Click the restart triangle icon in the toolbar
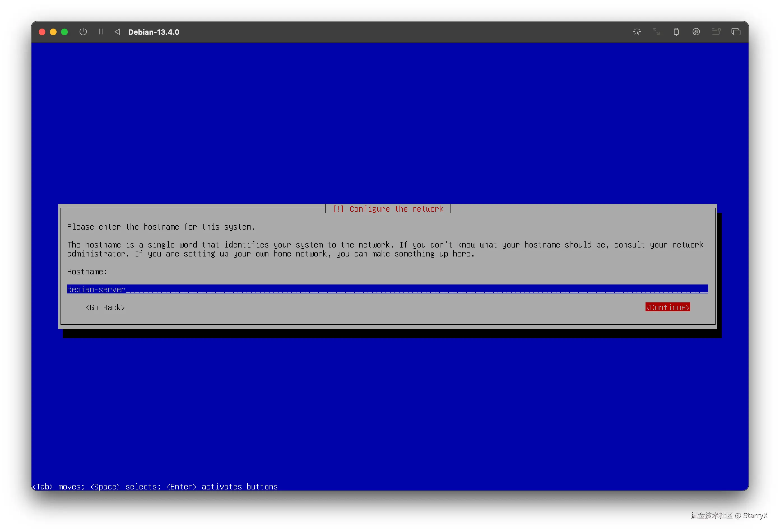 point(117,32)
